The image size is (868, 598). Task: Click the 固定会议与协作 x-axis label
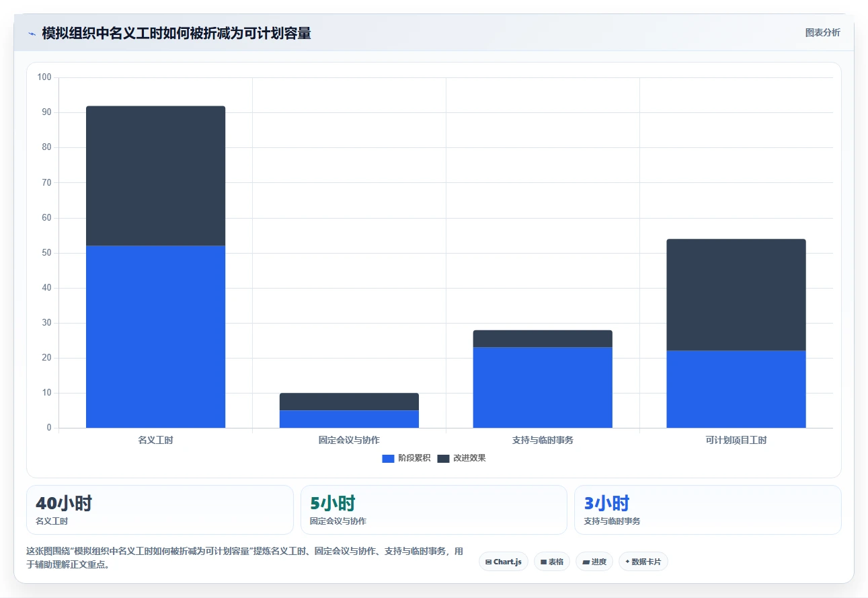click(349, 441)
